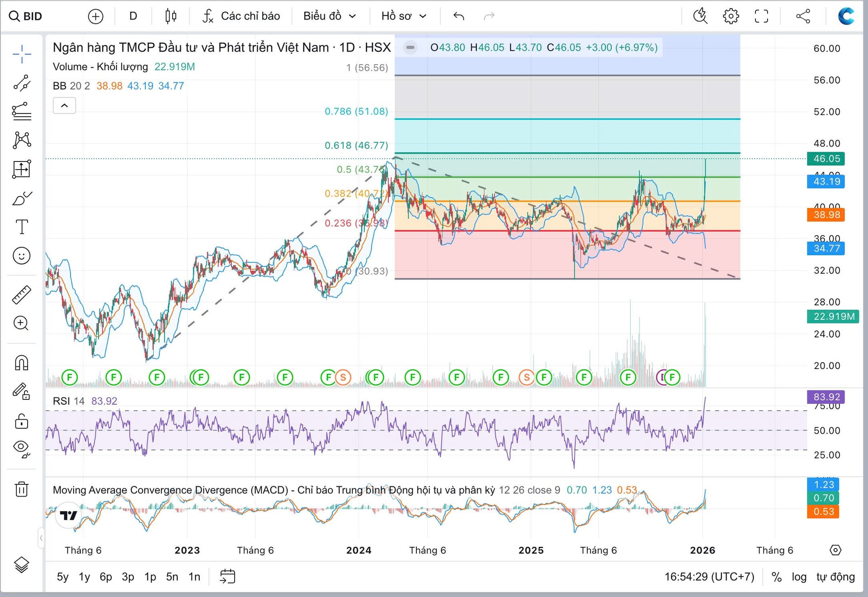Viewport: 868px width, 597px height.
Task: Select the BB 20 2 indicator legend
Action: (71, 86)
